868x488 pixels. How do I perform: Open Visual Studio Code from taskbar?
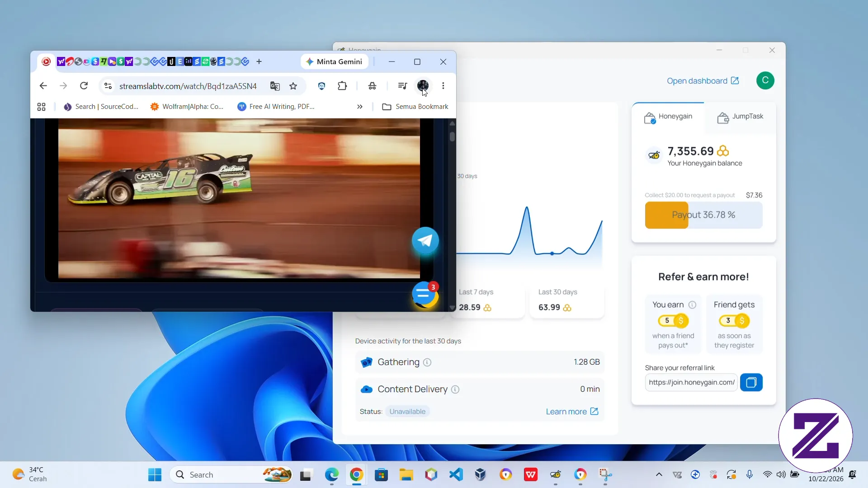(x=456, y=475)
